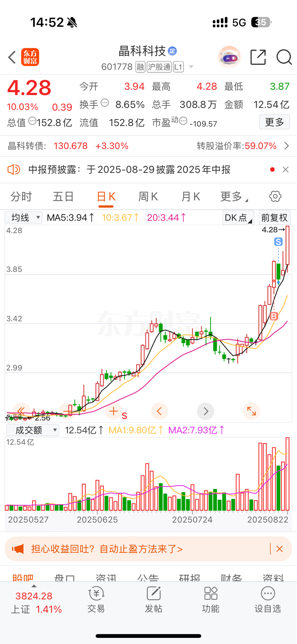Expand chart to fullscreen landscape
The width and height of the screenshot is (297, 644).
pyautogui.click(x=251, y=411)
